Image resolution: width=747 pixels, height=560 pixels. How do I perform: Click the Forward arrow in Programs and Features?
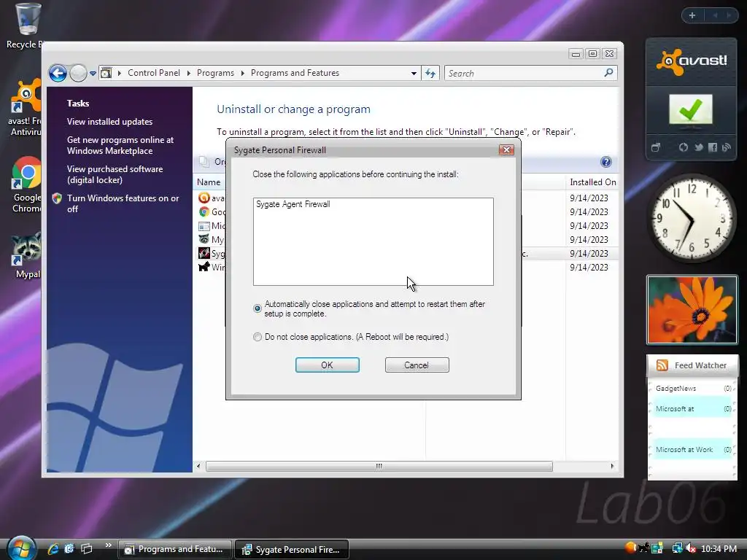pos(78,74)
